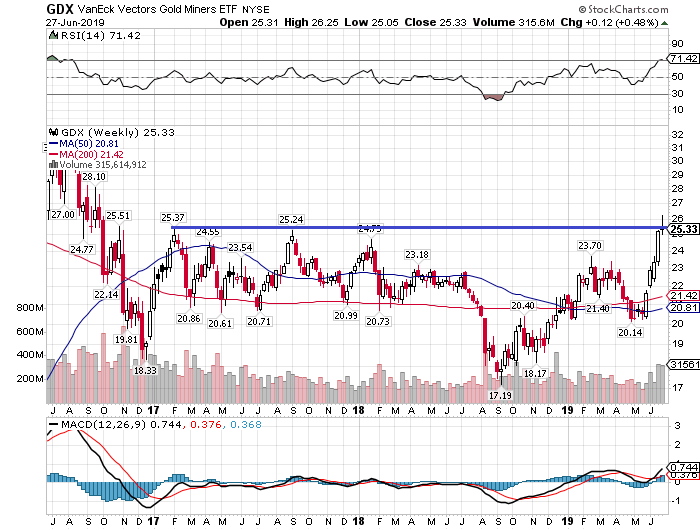
Task: Click the 20.99 low price label
Action: coord(346,316)
